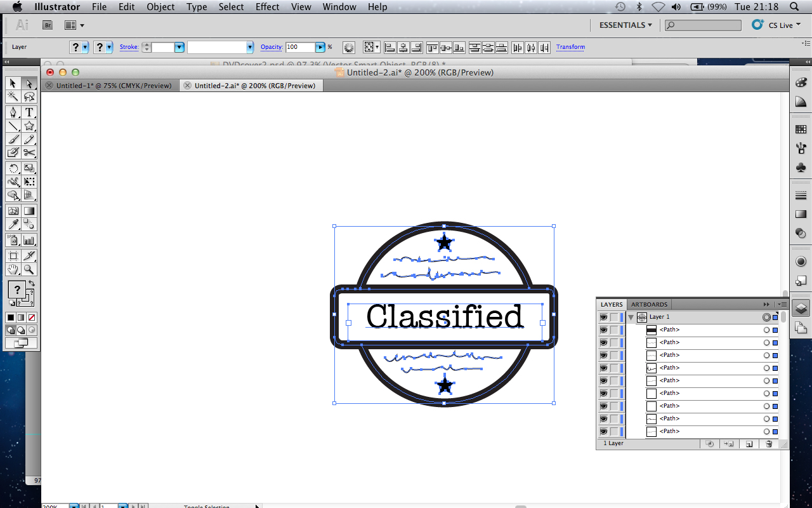Open the ESSENTIALS workspace dropdown
The width and height of the screenshot is (812, 508).
(625, 25)
